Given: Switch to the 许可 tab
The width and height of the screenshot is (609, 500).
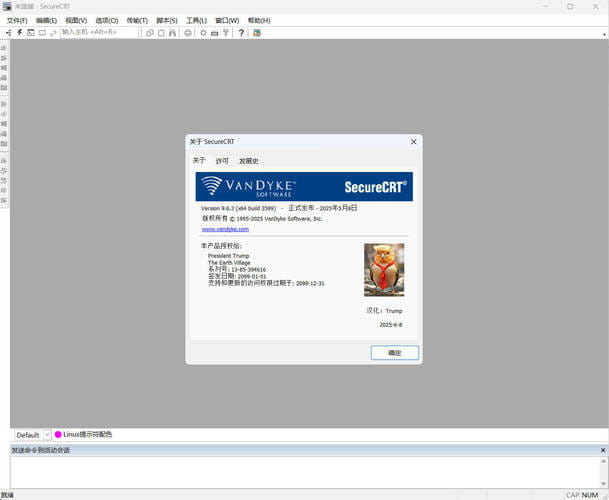Looking at the screenshot, I should 222,161.
